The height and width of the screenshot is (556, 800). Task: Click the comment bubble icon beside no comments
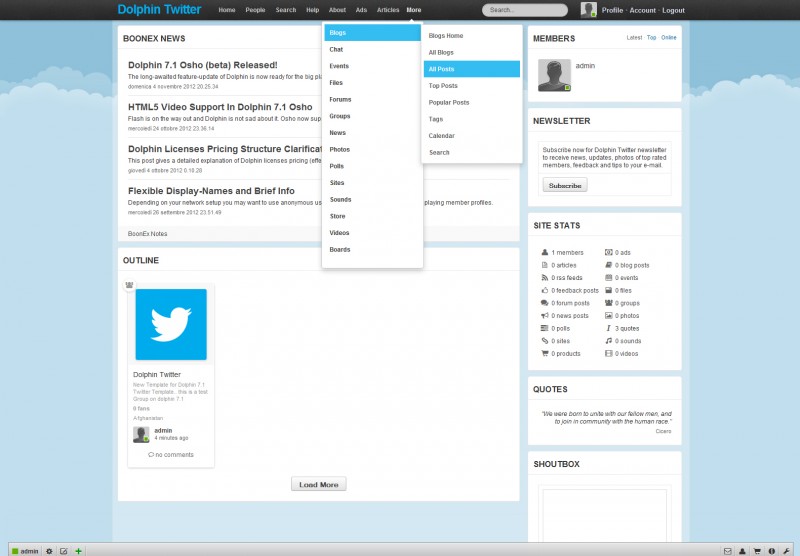[151, 454]
